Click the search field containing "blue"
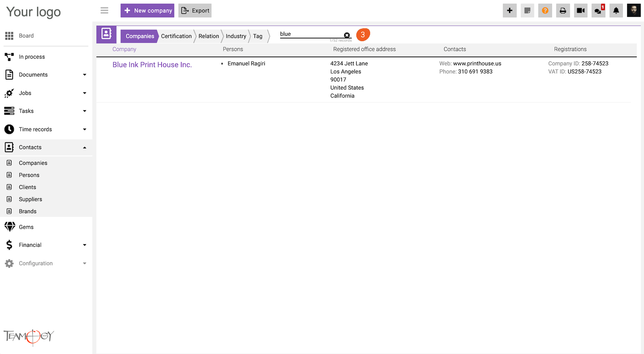The height and width of the screenshot is (354, 644). click(x=310, y=34)
